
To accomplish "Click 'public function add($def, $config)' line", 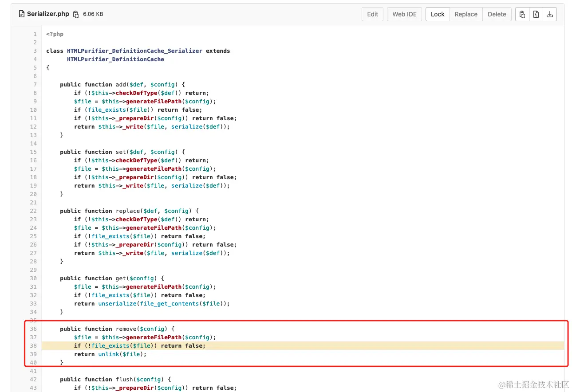I will coord(122,85).
